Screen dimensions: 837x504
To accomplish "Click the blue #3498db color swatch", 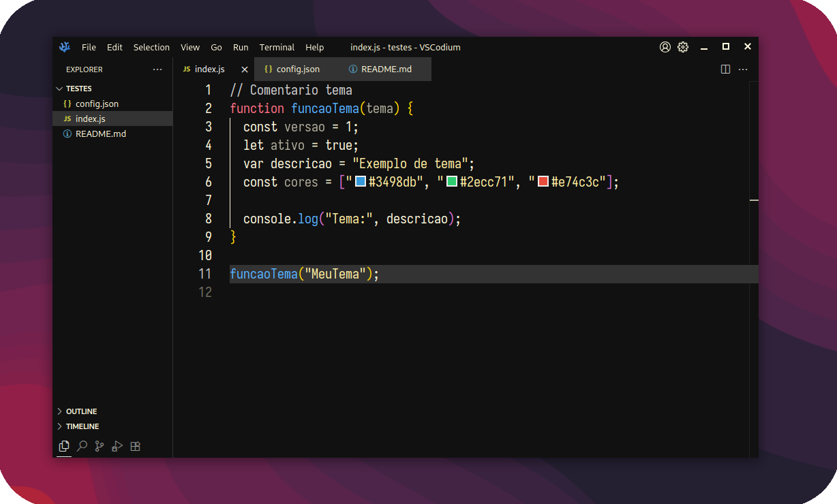I will pyautogui.click(x=361, y=182).
